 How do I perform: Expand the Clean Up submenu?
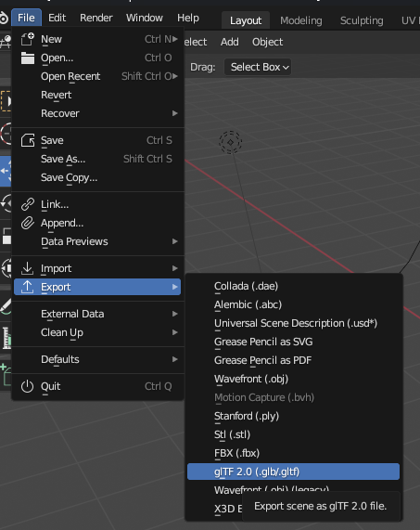pyautogui.click(x=97, y=332)
